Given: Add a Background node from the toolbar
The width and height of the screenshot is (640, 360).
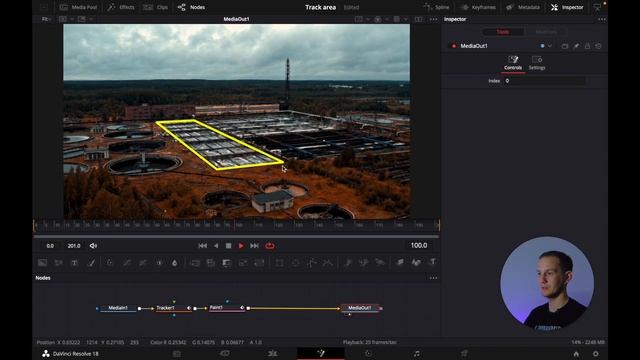Looking at the screenshot, I should pyautogui.click(x=42, y=262).
